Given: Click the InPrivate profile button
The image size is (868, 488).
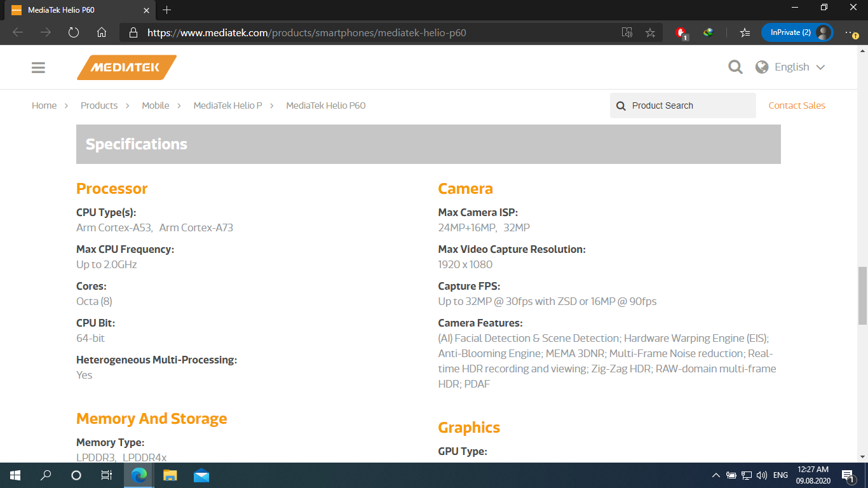Looking at the screenshot, I should click(796, 32).
